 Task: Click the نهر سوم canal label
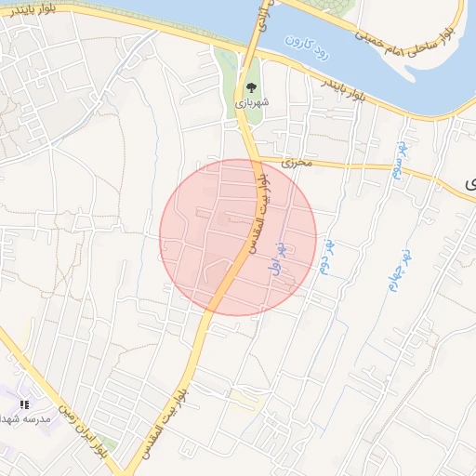400,160
